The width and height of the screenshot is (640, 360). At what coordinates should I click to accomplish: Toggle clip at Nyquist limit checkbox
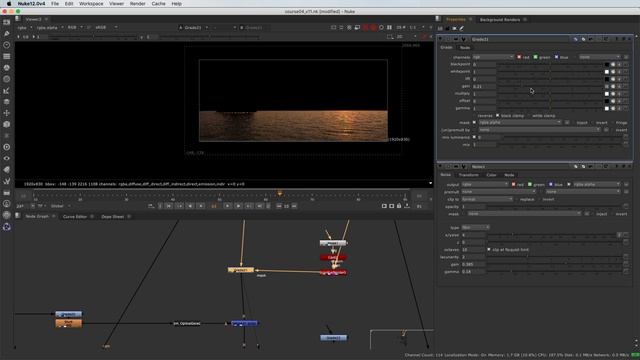click(489, 249)
